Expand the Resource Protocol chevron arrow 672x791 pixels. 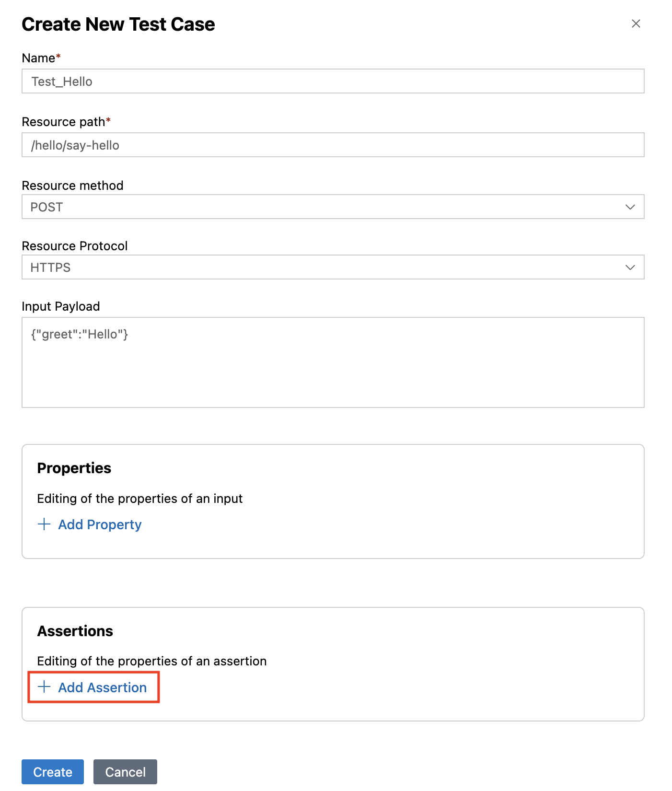pos(630,267)
